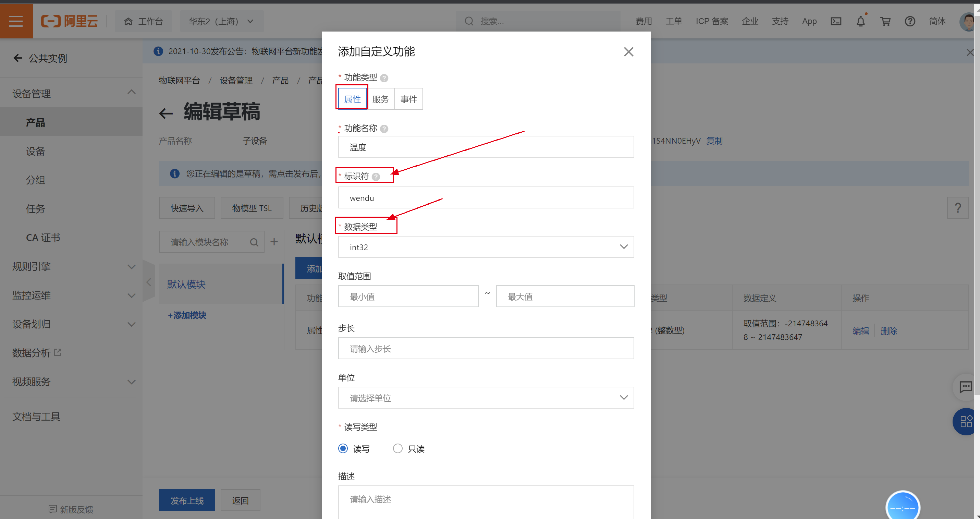Click the Cloud Shell terminal icon
The width and height of the screenshot is (980, 519).
[835, 21]
